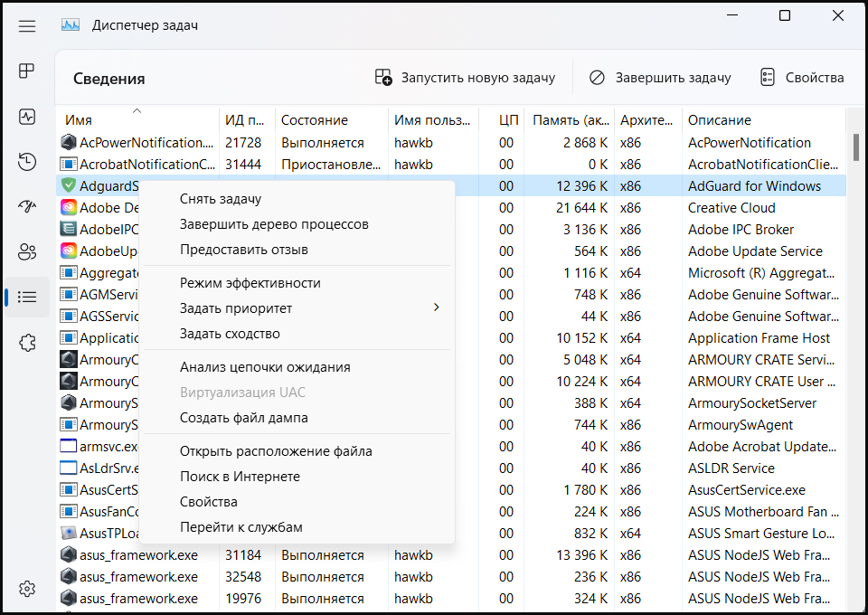The width and height of the screenshot is (868, 615).
Task: Open the Services page puzzle icon
Action: [27, 343]
